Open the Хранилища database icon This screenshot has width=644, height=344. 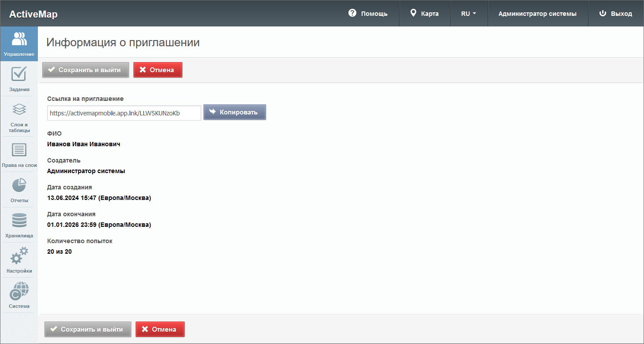point(19,220)
